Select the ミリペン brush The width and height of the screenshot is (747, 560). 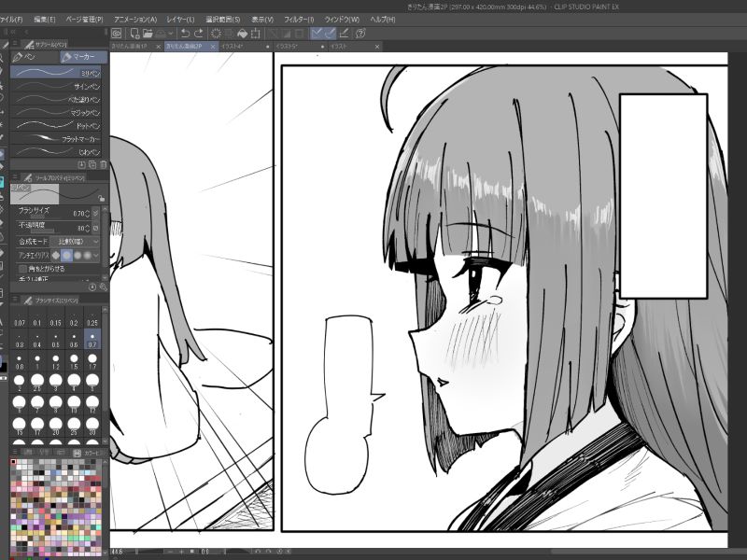[x=56, y=73]
